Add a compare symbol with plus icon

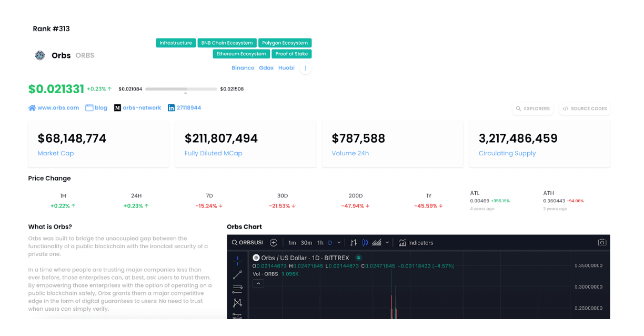274,243
